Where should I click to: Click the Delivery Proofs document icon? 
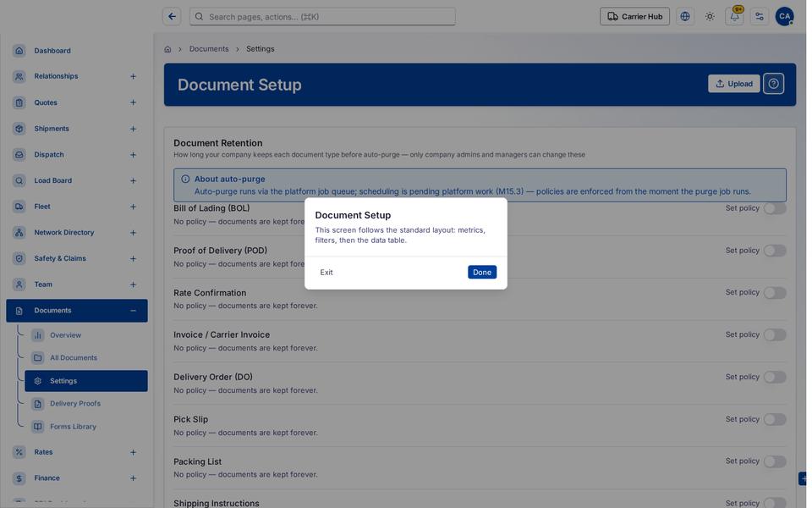tap(38, 404)
